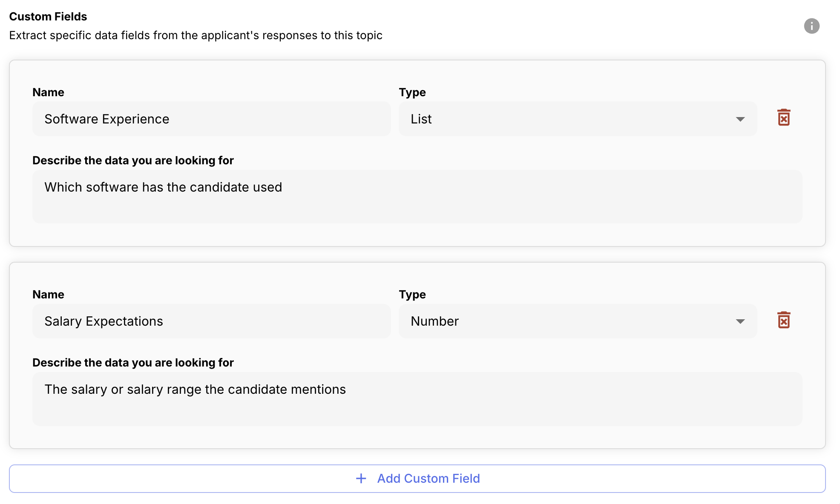Screen dimensions: 840x504
Task: Click the Custom Fields heading
Action: point(48,17)
